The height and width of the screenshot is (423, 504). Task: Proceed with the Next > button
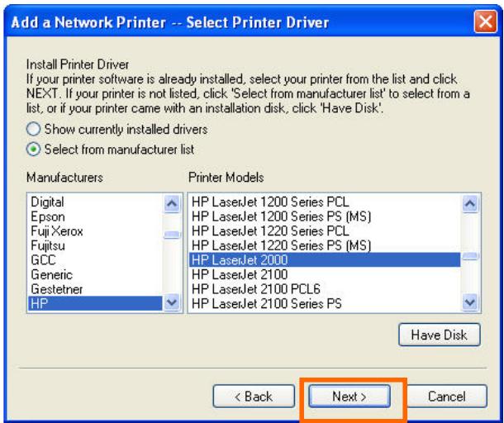tap(349, 396)
